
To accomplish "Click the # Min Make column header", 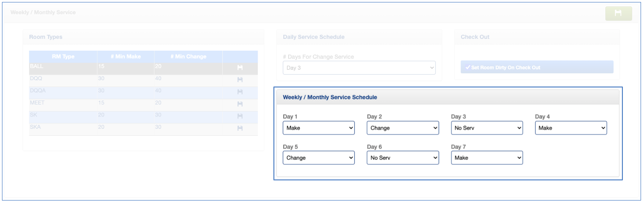I will [125, 57].
